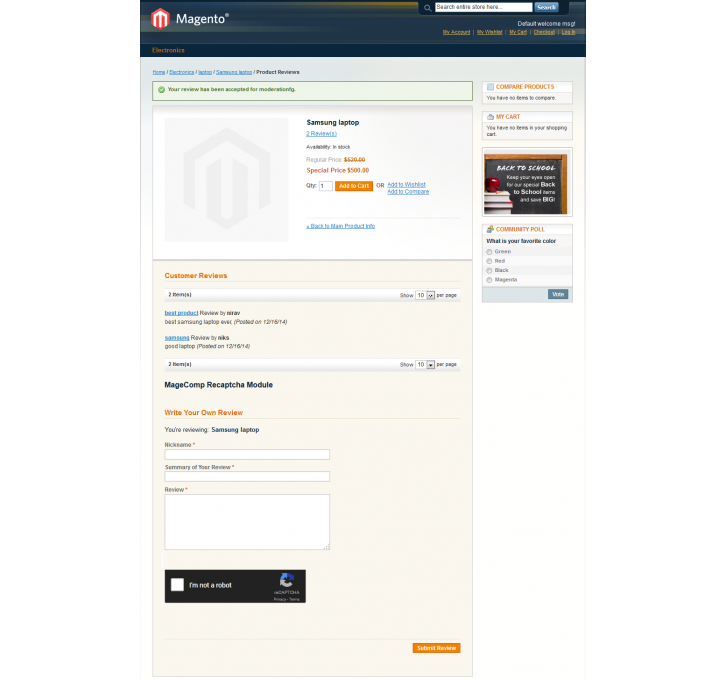Click Add to Compare link

tap(408, 192)
